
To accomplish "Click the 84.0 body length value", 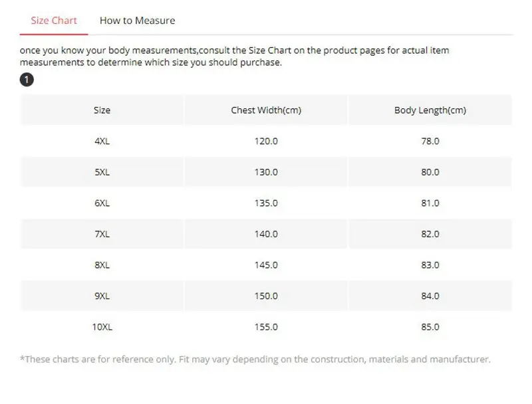I will [x=430, y=296].
